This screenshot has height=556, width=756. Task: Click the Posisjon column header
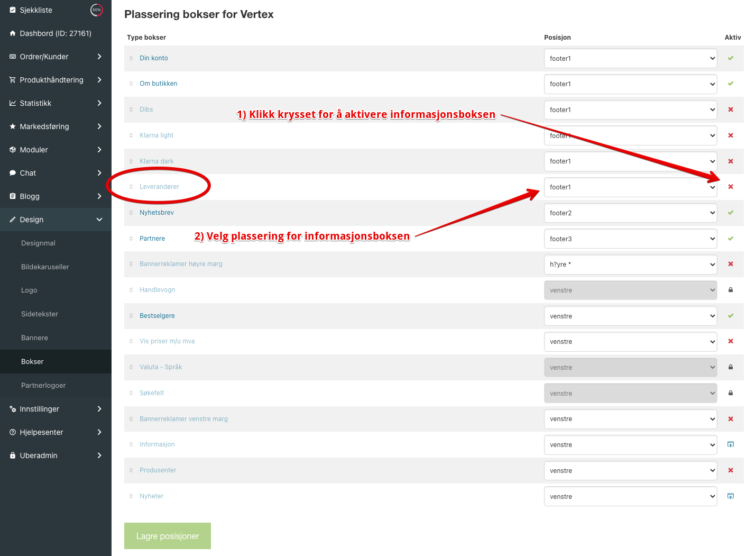coord(557,38)
